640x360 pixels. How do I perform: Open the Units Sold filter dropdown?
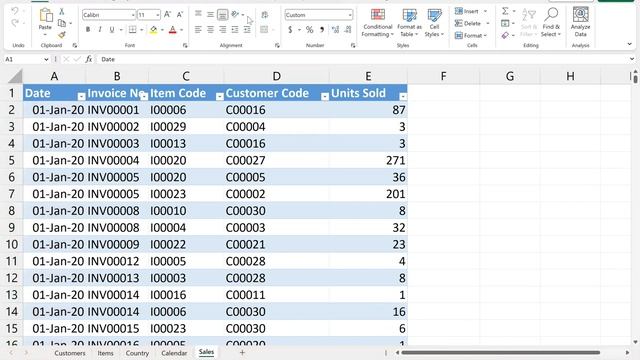(x=403, y=96)
